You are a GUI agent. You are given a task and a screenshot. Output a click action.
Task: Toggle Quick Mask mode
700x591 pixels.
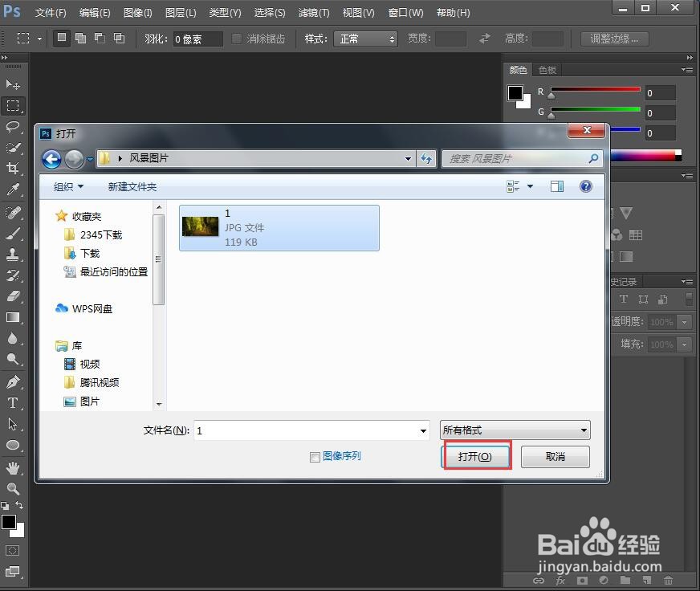(x=13, y=550)
